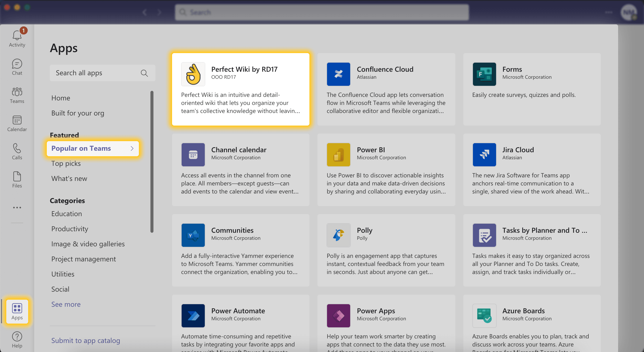
Task: Open the Power Automate title
Action: point(238,311)
